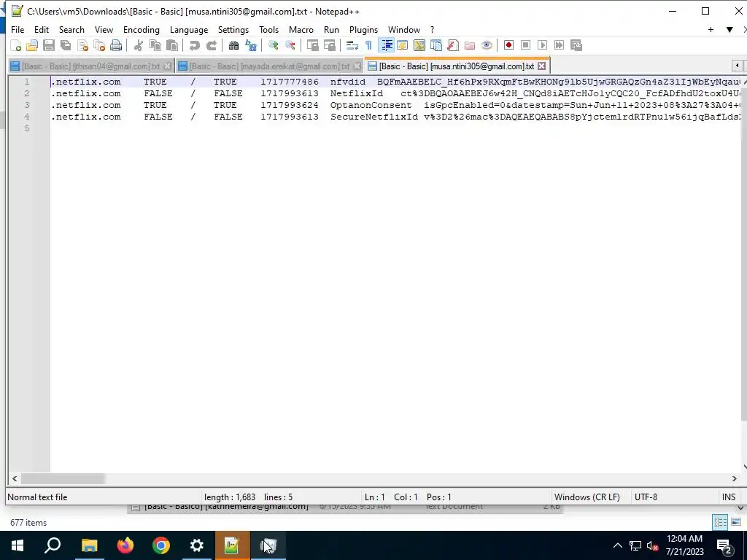Stop macro recording with square icon
The height and width of the screenshot is (560, 747).
tap(525, 45)
